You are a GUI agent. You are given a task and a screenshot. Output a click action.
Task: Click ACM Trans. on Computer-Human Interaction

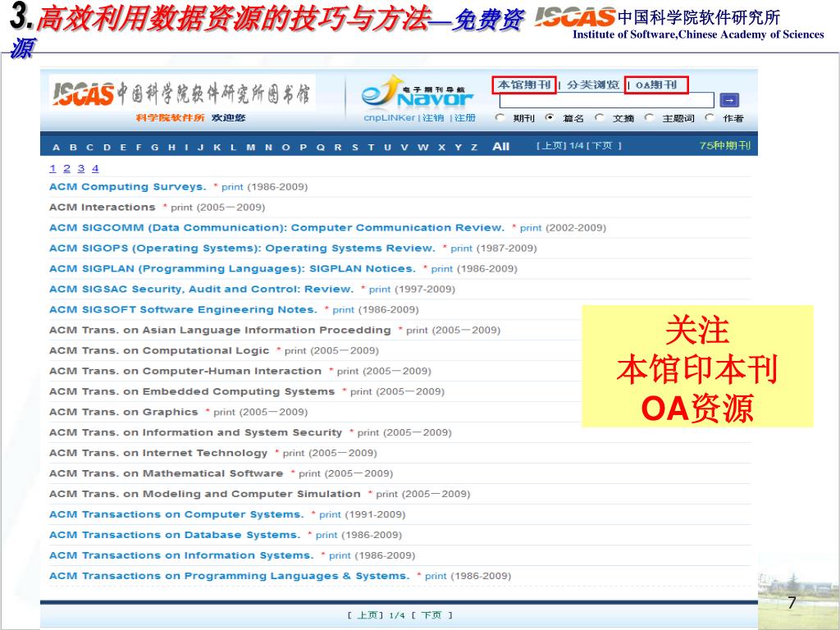pos(185,372)
